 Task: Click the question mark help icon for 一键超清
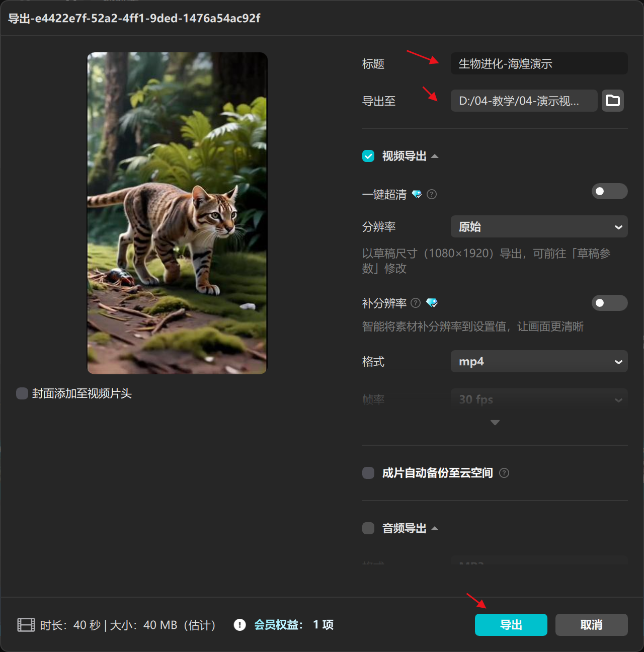431,194
